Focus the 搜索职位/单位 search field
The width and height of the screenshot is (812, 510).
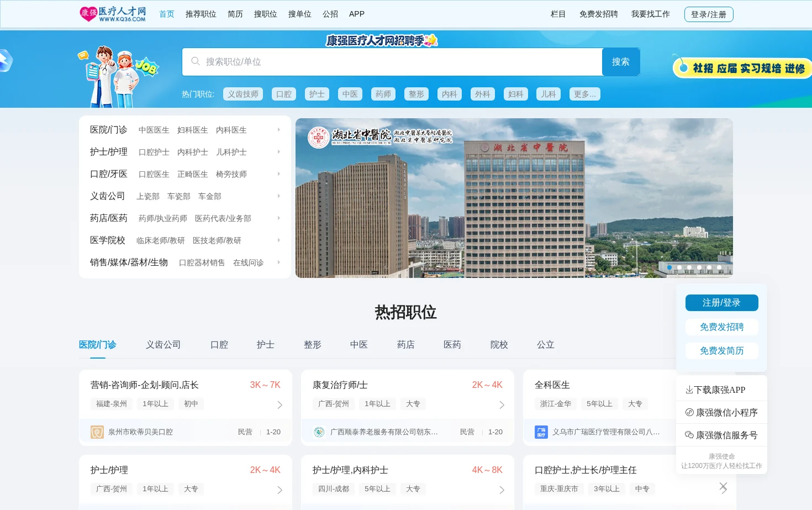pyautogui.click(x=392, y=62)
